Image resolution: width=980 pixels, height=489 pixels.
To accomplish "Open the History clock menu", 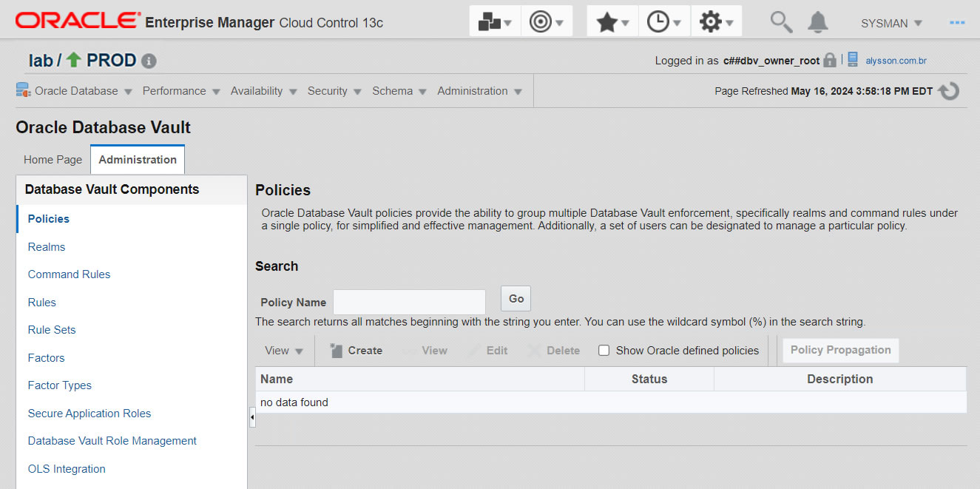I will click(x=664, y=22).
